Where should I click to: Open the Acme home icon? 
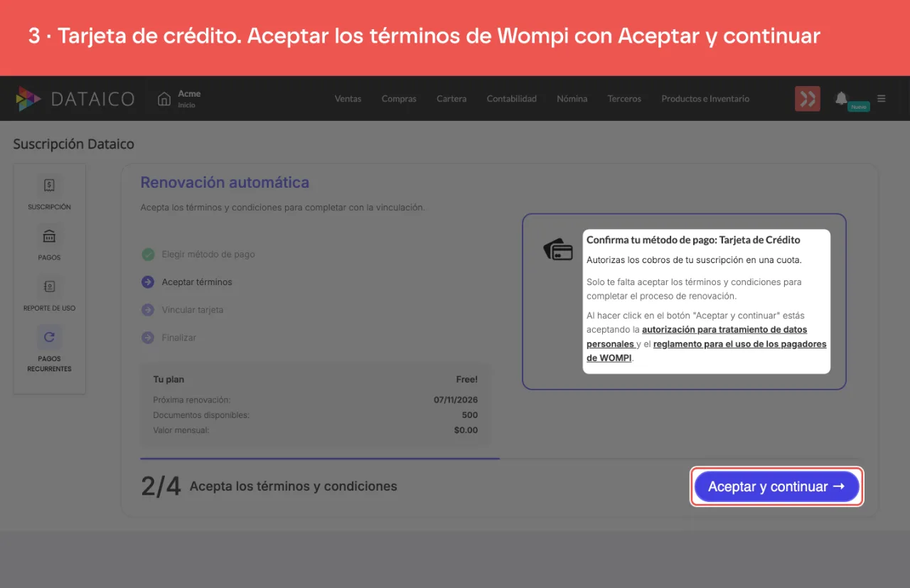(x=164, y=99)
